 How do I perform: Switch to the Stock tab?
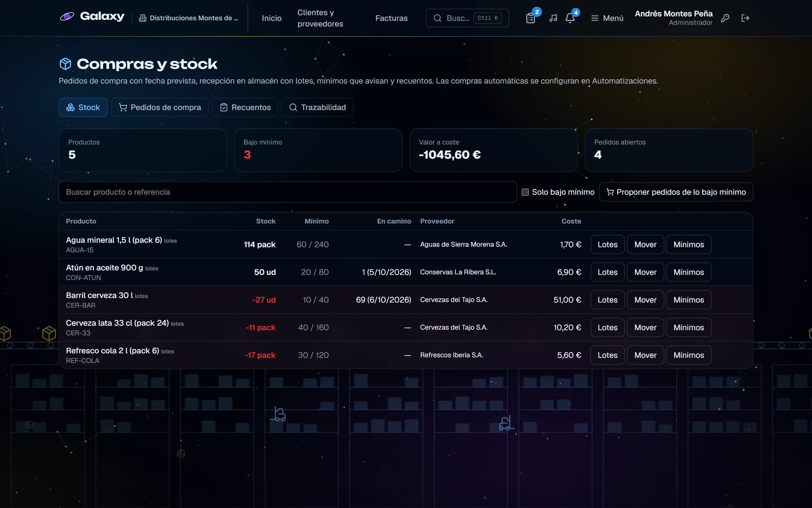point(83,107)
